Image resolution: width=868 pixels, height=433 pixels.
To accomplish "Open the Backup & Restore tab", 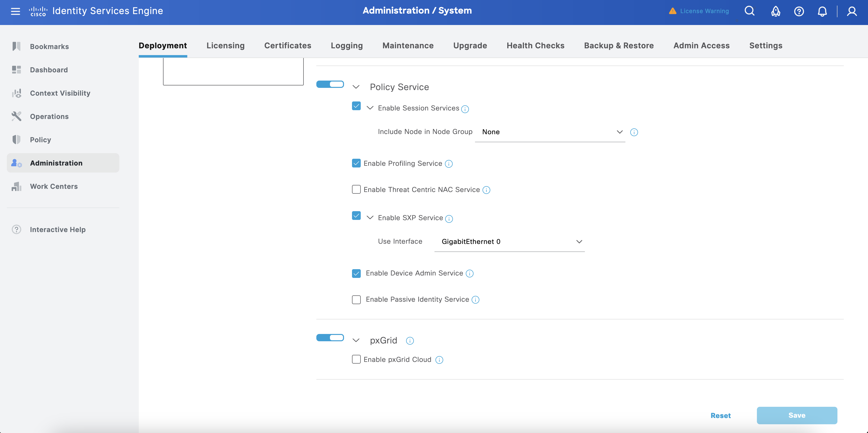I will tap(619, 46).
